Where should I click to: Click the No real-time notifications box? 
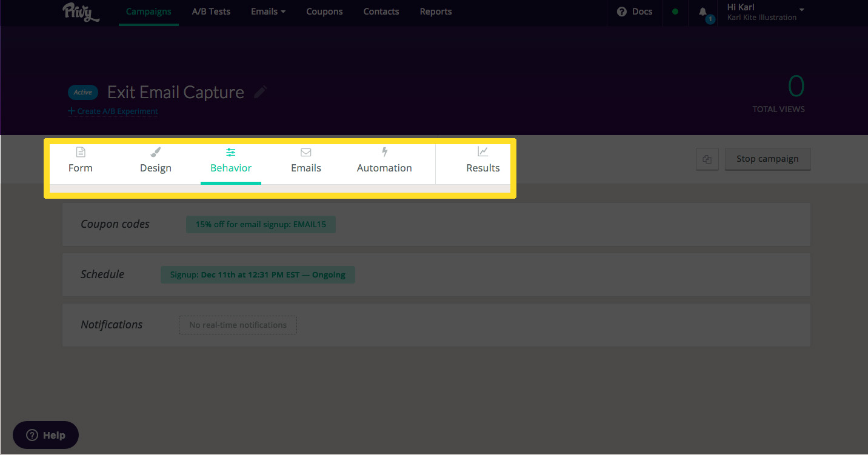coord(238,325)
